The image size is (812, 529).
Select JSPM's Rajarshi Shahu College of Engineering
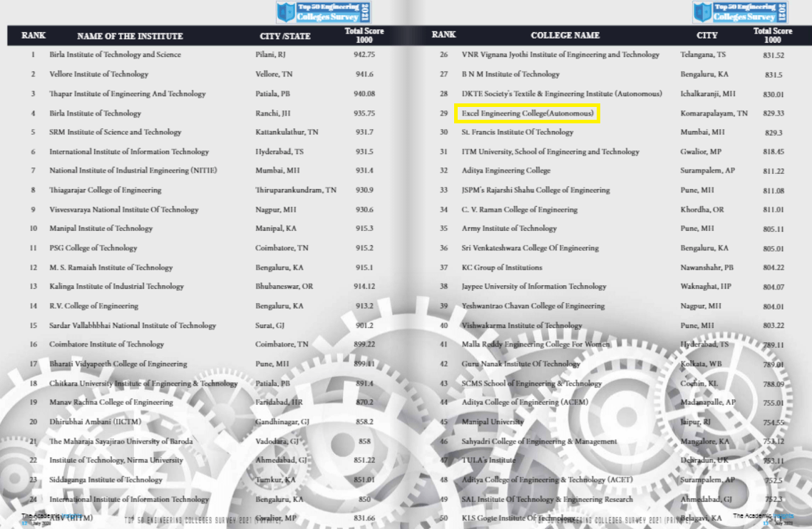(x=535, y=190)
